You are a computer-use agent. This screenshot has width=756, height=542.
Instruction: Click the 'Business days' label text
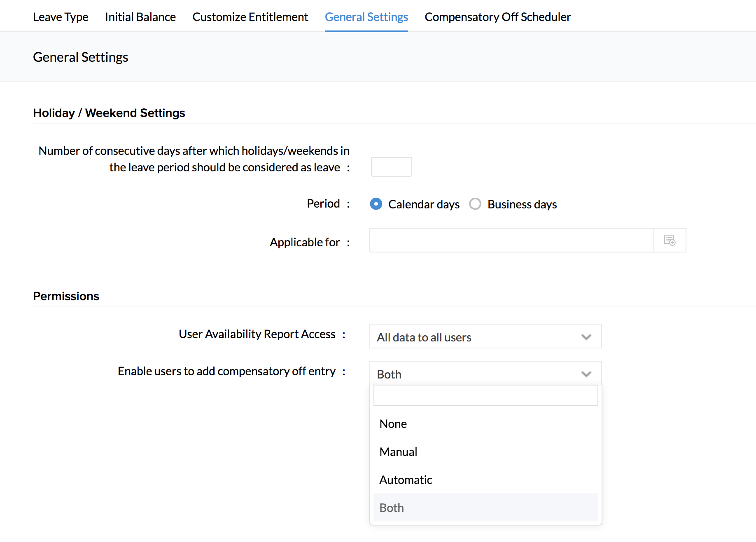tap(522, 204)
